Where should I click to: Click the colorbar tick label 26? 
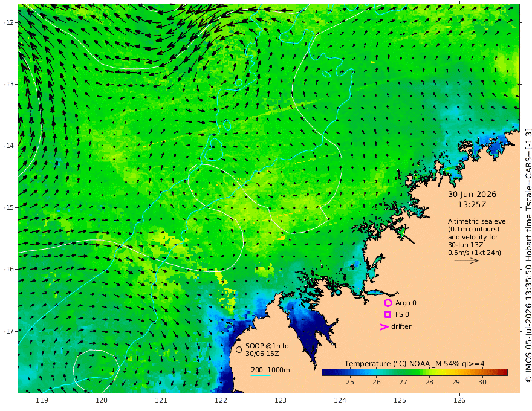pyautogui.click(x=377, y=382)
